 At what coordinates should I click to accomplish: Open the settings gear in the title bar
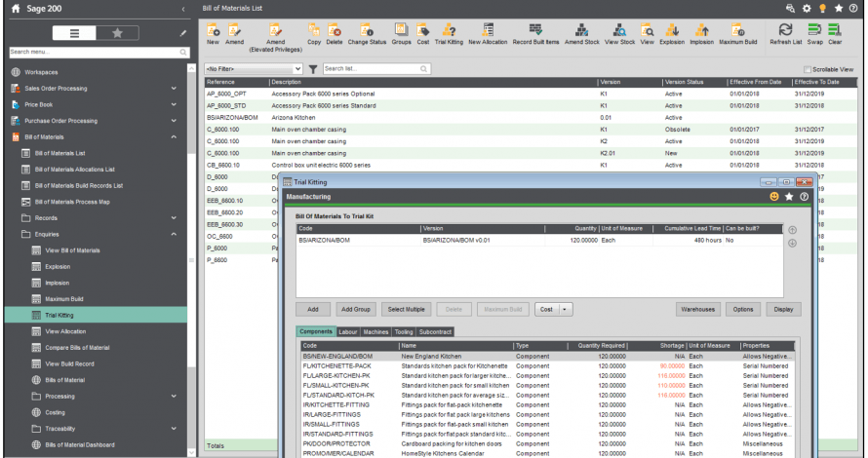tap(807, 9)
